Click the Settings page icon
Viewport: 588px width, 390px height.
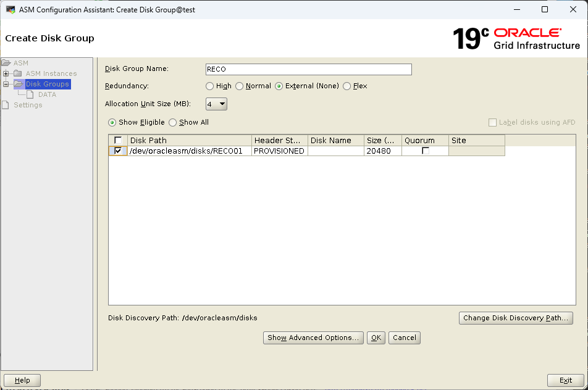coord(5,105)
